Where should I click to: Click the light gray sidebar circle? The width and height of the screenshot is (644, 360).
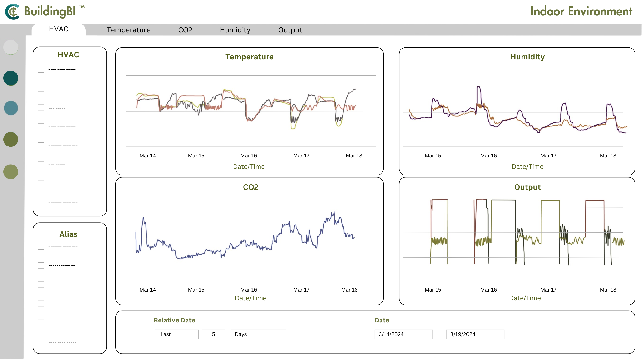coord(11,47)
